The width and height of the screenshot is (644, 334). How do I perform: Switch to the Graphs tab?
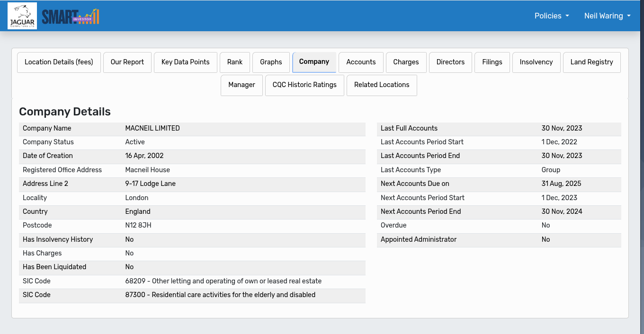(x=270, y=62)
